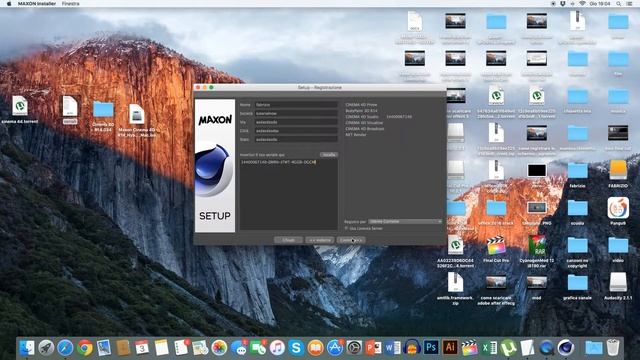Viewport: 640px width, 360px height.
Task: Open the MAXON Installer menu
Action: [x=37, y=4]
